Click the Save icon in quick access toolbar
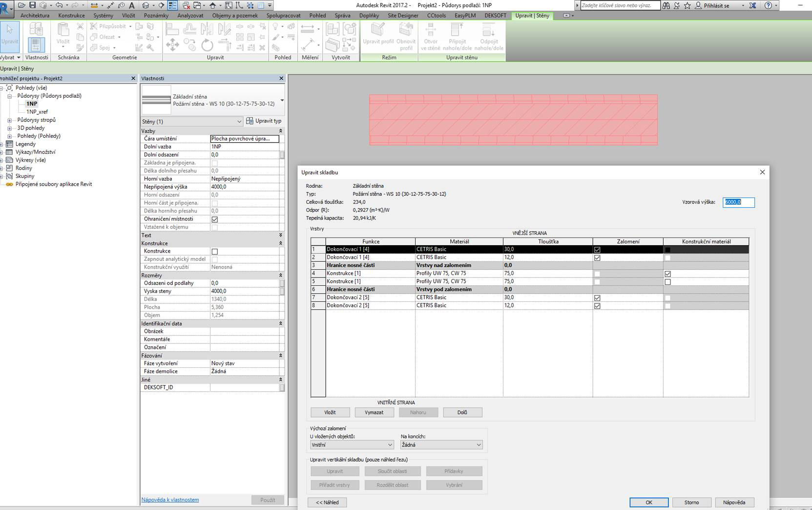Image resolution: width=812 pixels, height=510 pixels. pyautogui.click(x=33, y=5)
